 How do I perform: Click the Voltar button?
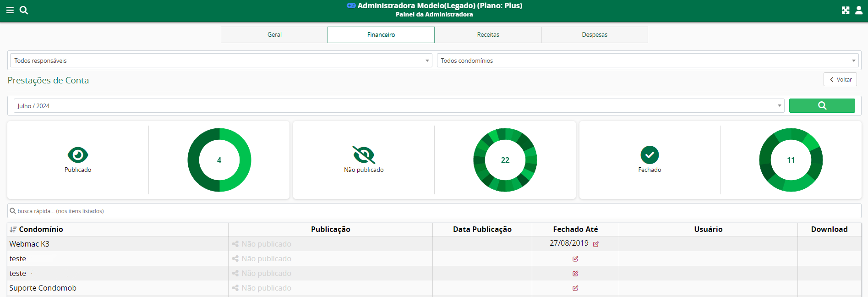(840, 80)
